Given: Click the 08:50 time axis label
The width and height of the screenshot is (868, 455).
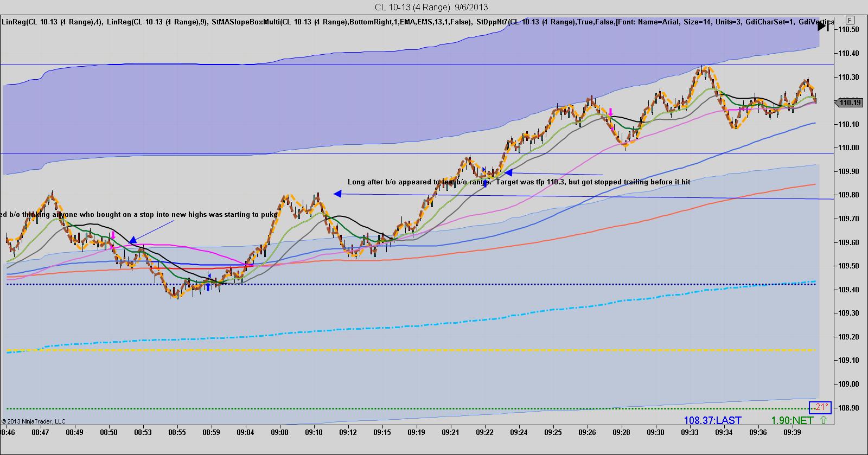Looking at the screenshot, I should (x=108, y=433).
